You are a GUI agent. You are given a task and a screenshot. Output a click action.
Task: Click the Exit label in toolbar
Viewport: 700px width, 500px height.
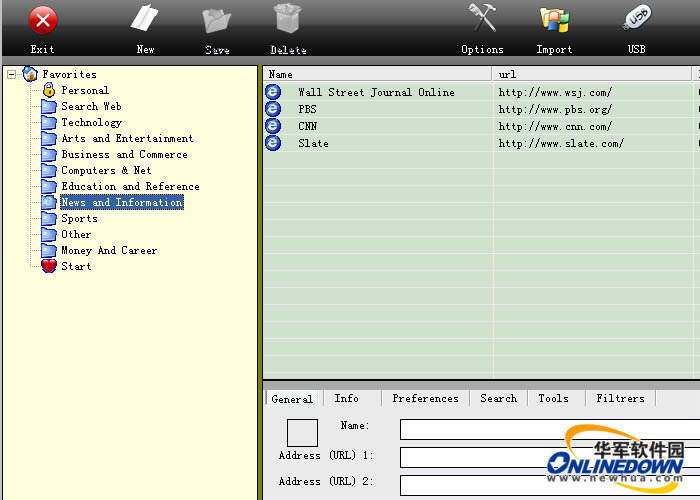pyautogui.click(x=42, y=49)
